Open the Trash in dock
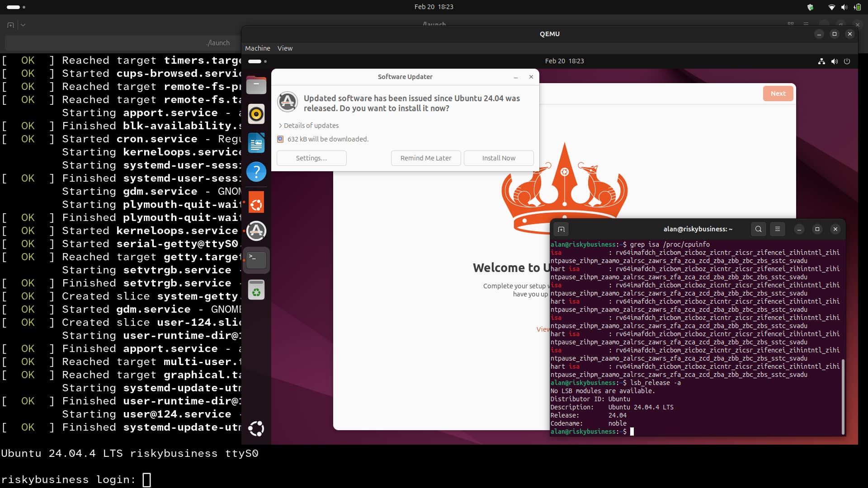Screen dimensions: 868x488 (x=256, y=290)
